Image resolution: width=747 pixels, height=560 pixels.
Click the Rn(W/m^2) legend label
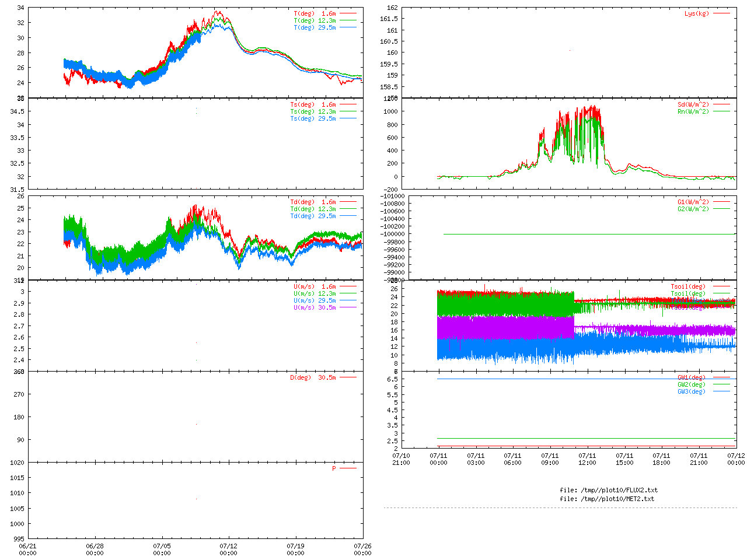[693, 111]
